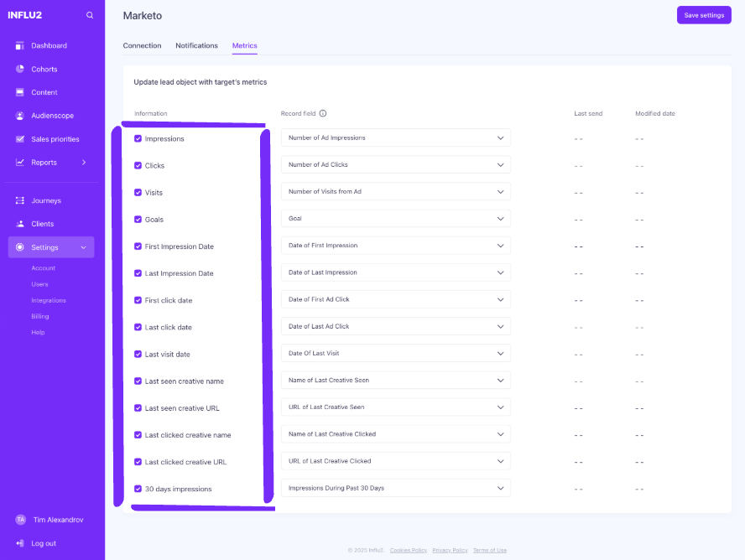This screenshot has width=745, height=560.
Task: Collapse the Settings menu chevron
Action: (84, 247)
